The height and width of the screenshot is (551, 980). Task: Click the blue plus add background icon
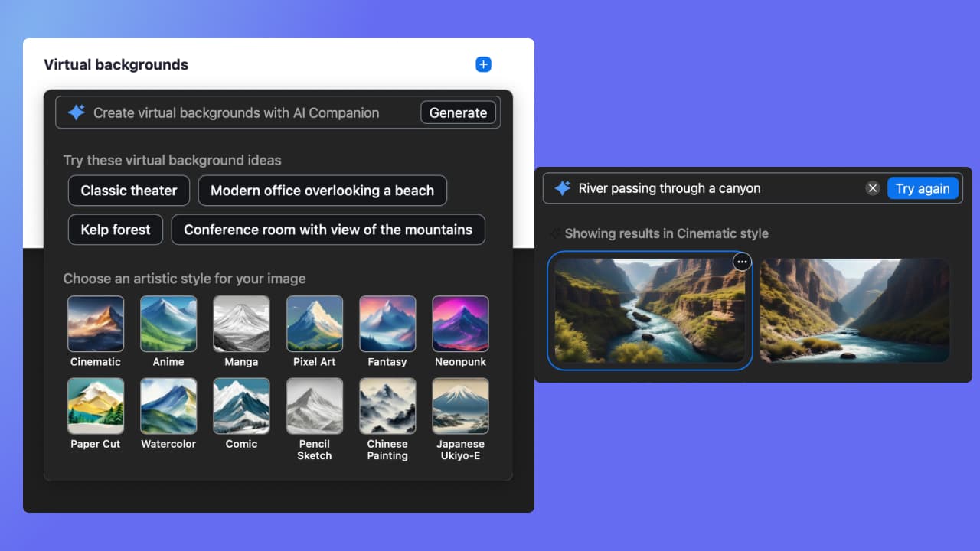coord(483,65)
